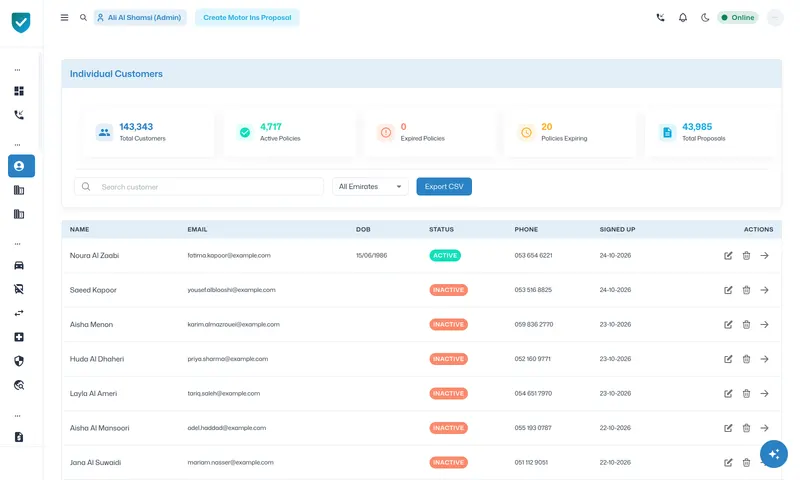Delete Saeed Kapoor's record

[x=746, y=290]
